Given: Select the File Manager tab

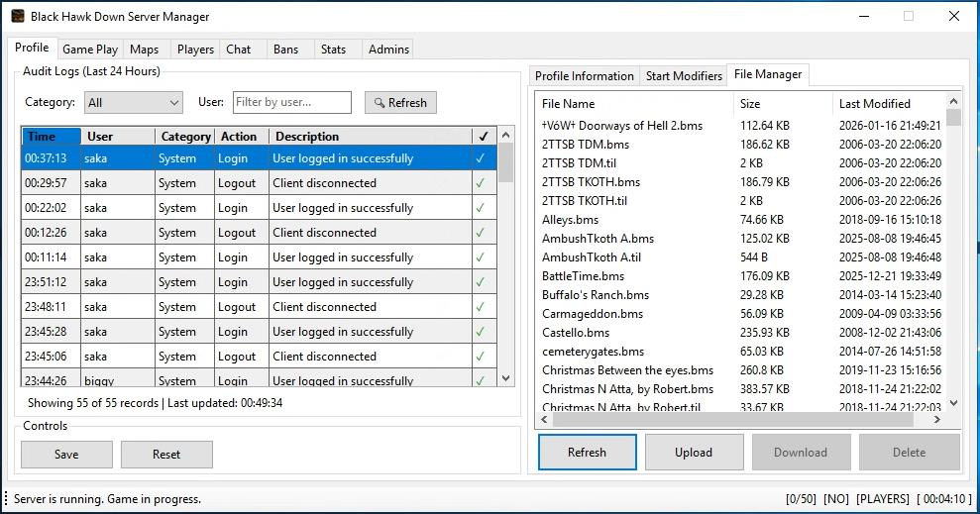Looking at the screenshot, I should (x=768, y=74).
